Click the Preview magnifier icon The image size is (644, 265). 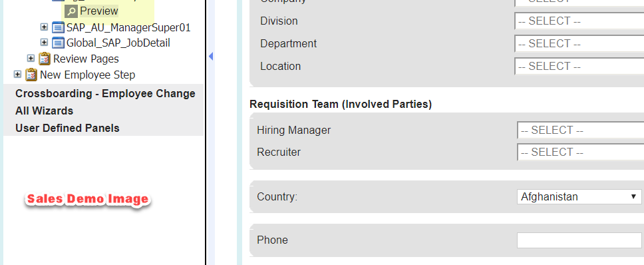71,11
